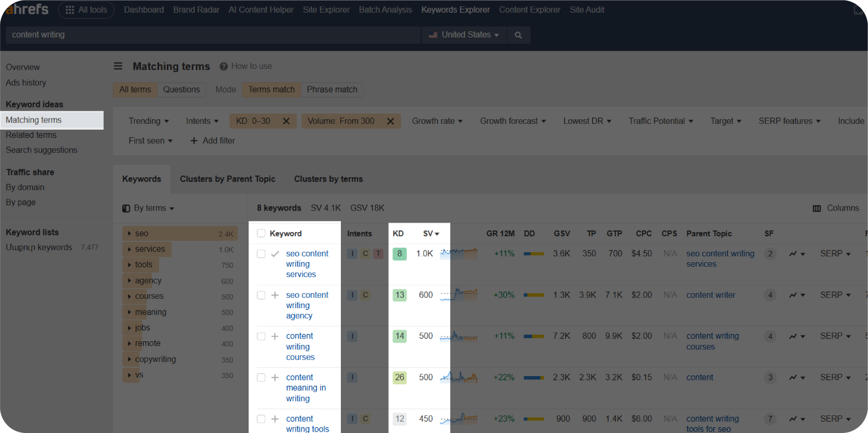Open the content writer parent topic link

(711, 295)
